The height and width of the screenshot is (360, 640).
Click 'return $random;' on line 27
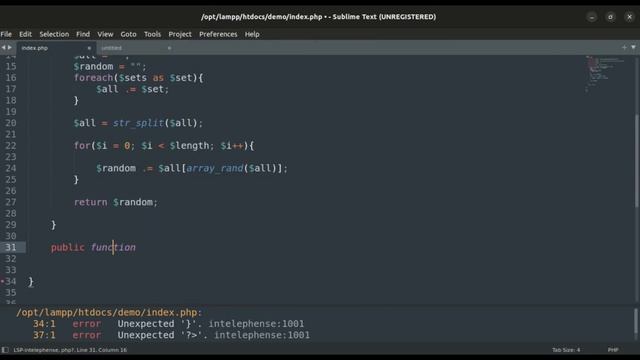(116, 202)
